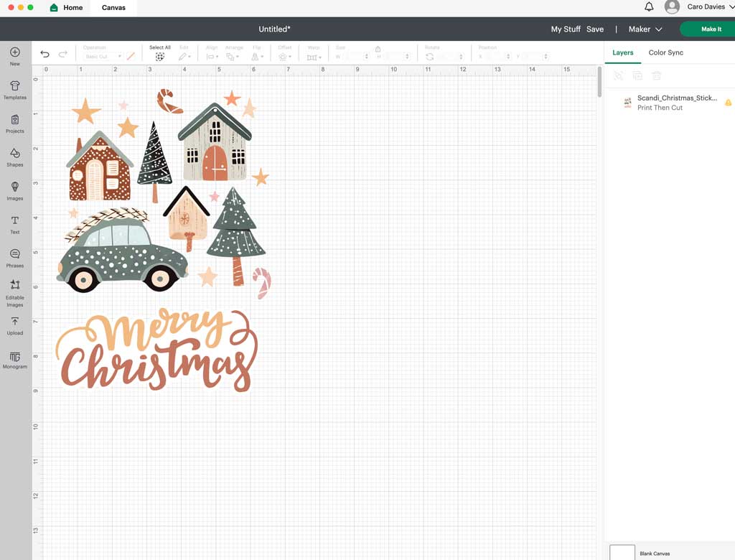Screen dimensions: 735x560
Task: Select the Layers tab
Action: [622, 52]
